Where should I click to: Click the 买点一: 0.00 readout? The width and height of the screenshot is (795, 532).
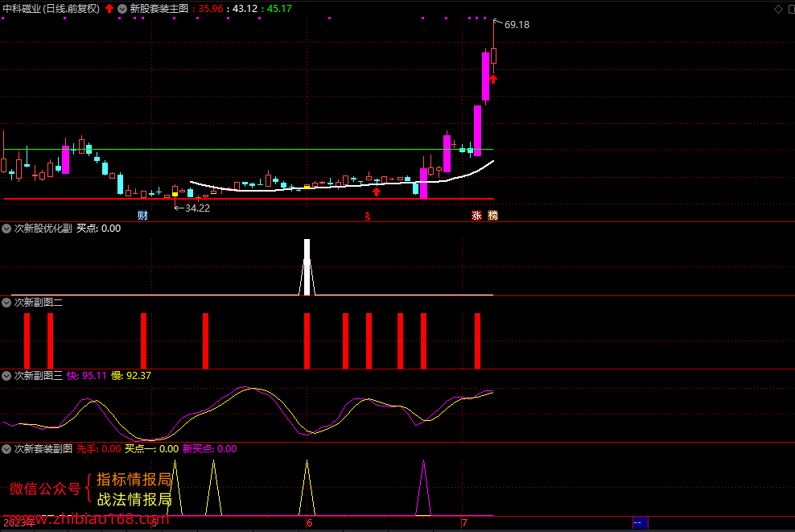tap(151, 449)
